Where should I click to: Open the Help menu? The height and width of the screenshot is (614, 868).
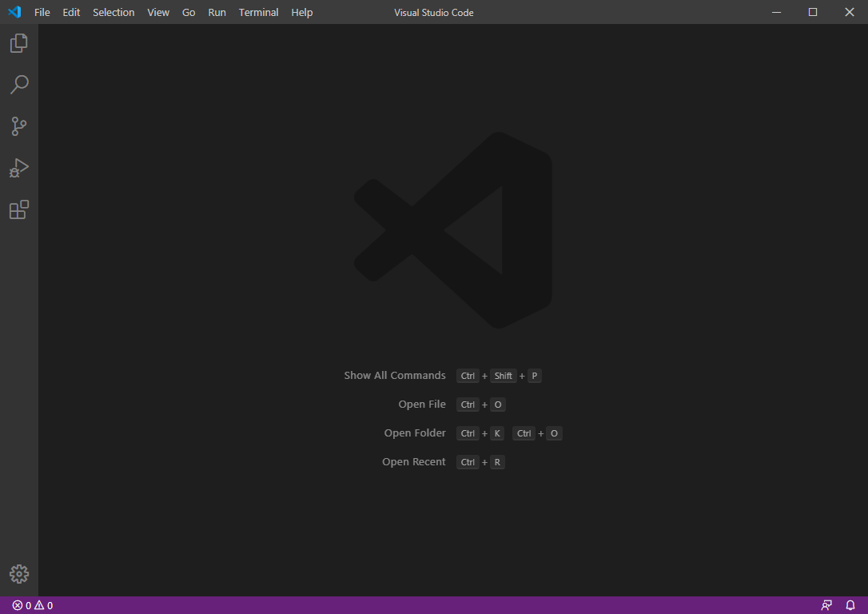[x=302, y=12]
